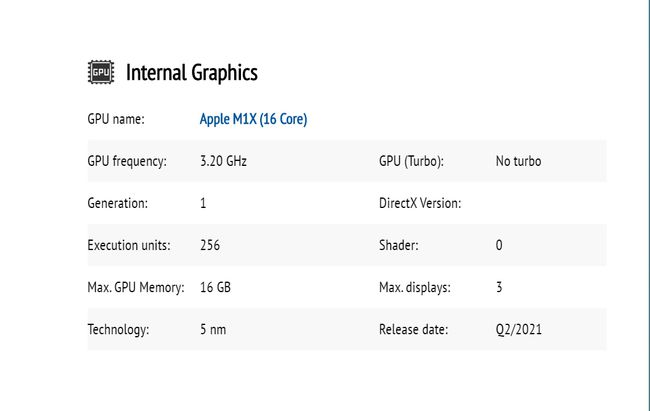Select the 16 GB memory value

tap(215, 287)
